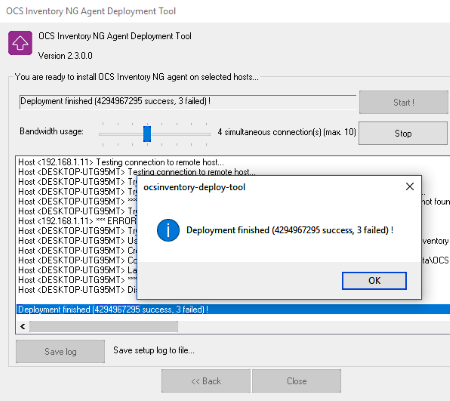Click the Bandwidth usage slider thumb
450x401 pixels.
[147, 134]
